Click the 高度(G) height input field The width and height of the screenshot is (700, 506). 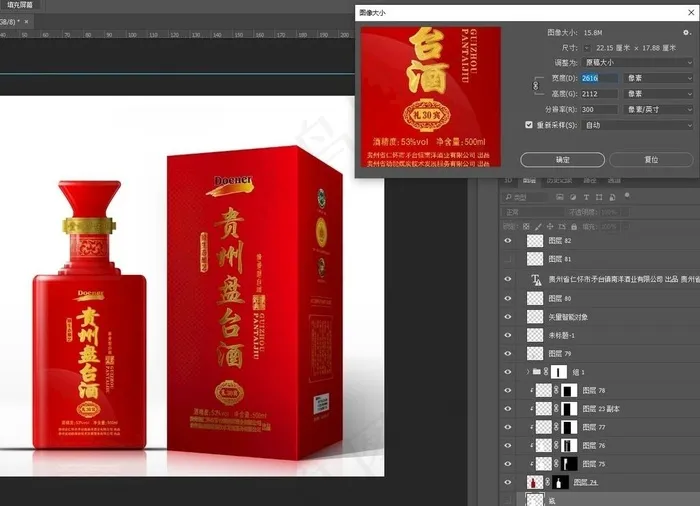[x=599, y=94]
